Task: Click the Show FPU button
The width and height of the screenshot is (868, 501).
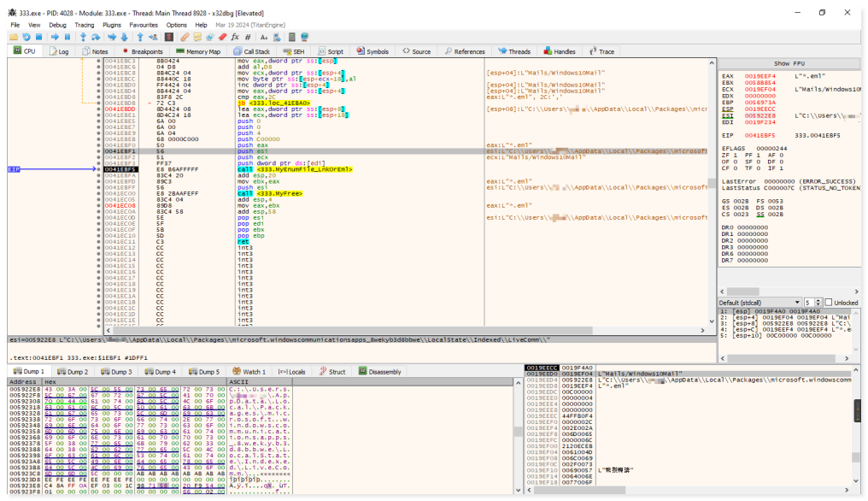Action: coord(788,64)
